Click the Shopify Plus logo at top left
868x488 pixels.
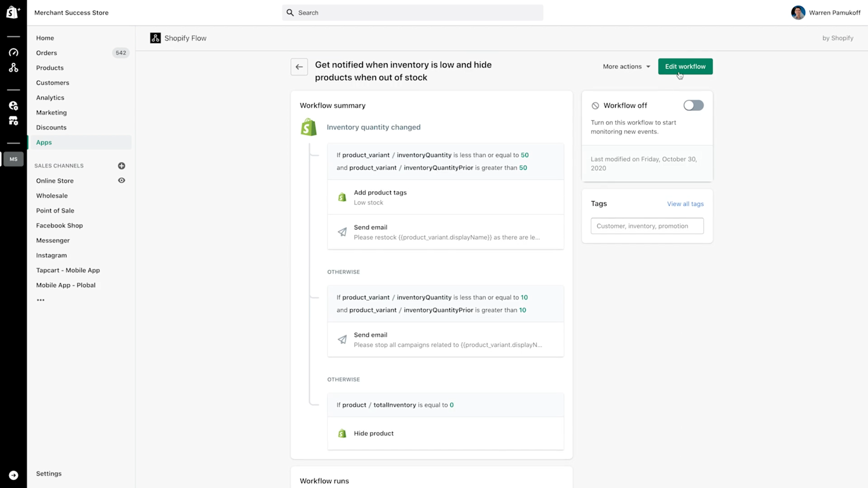13,12
